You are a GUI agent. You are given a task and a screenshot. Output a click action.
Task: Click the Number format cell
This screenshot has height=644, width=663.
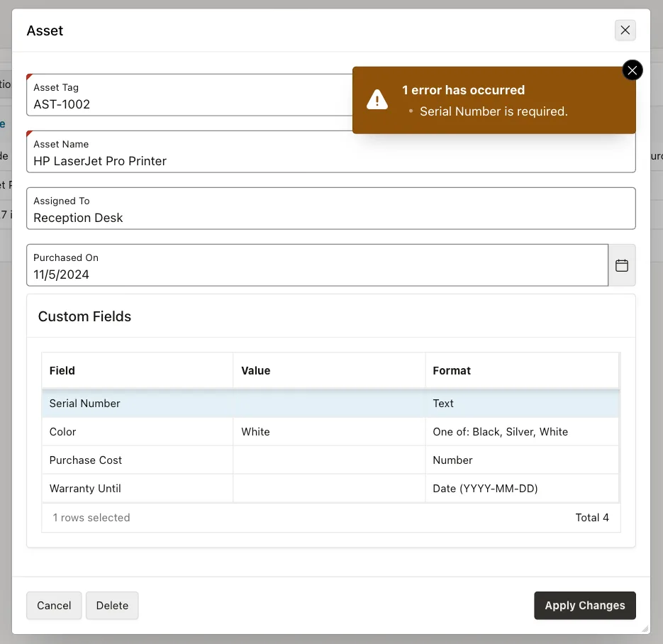pyautogui.click(x=522, y=460)
